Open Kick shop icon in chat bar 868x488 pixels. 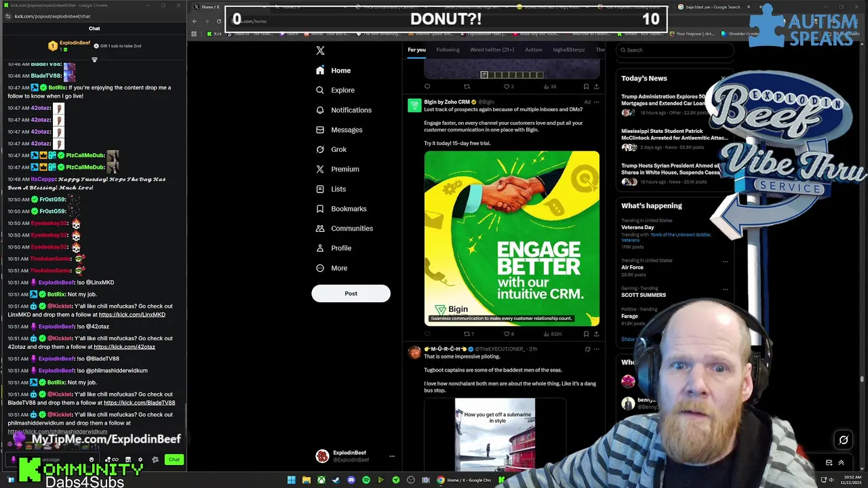tap(128, 460)
